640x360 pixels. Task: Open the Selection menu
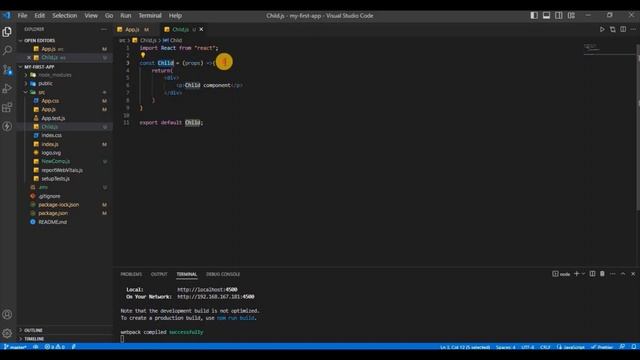click(64, 16)
